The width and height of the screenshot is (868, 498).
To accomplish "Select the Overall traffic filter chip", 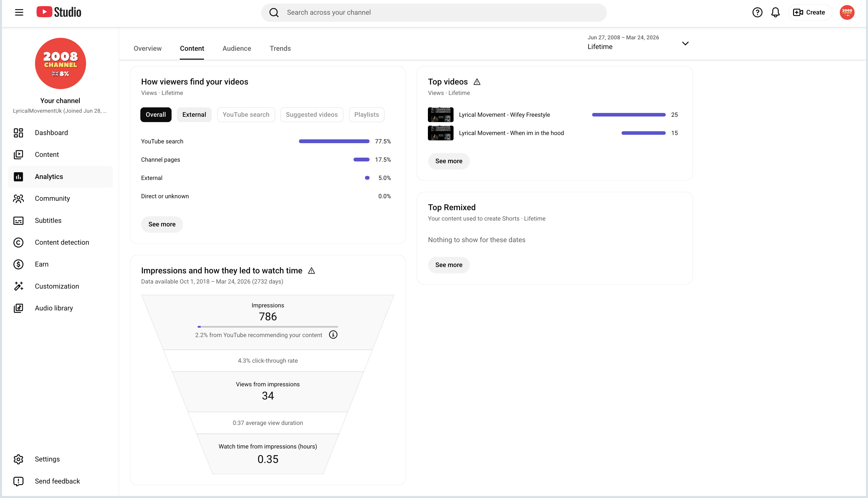I will [156, 114].
